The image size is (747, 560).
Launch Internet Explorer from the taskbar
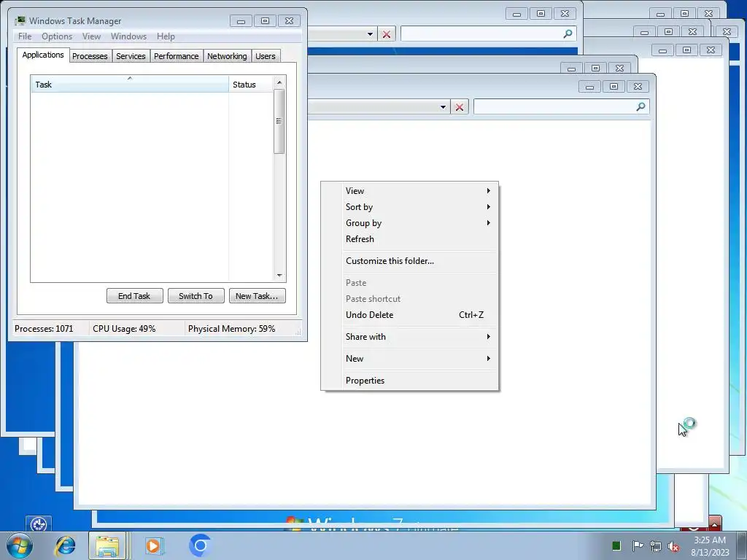coord(65,545)
